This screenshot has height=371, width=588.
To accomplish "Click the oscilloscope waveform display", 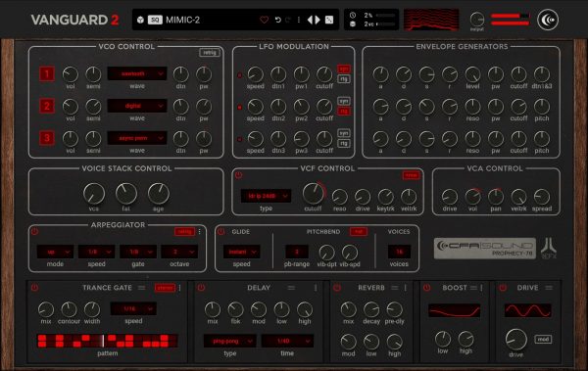I will (x=431, y=20).
